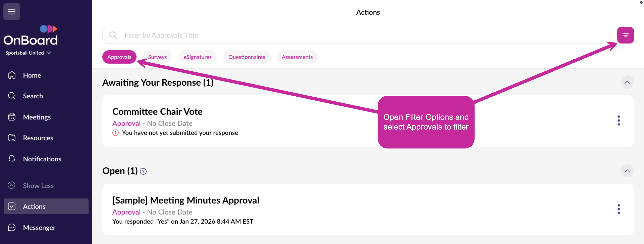Open the Resources section
Viewport: 644px width, 244px height.
coord(38,138)
